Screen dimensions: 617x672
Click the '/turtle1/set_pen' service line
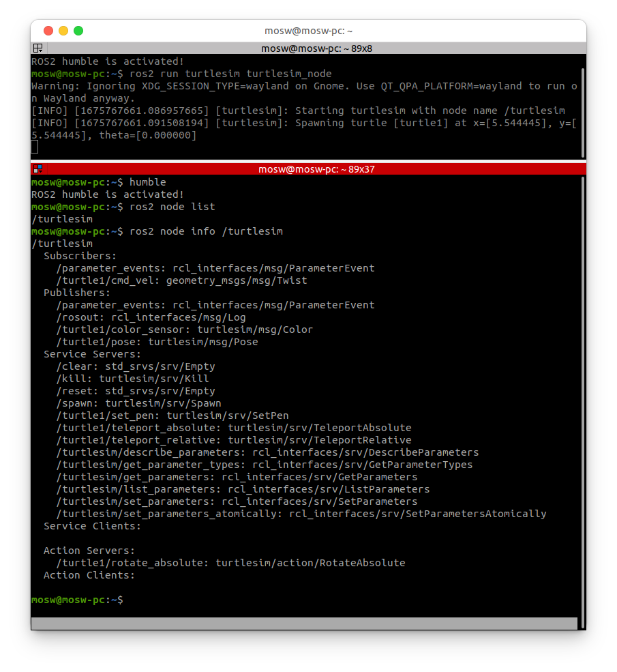[172, 415]
